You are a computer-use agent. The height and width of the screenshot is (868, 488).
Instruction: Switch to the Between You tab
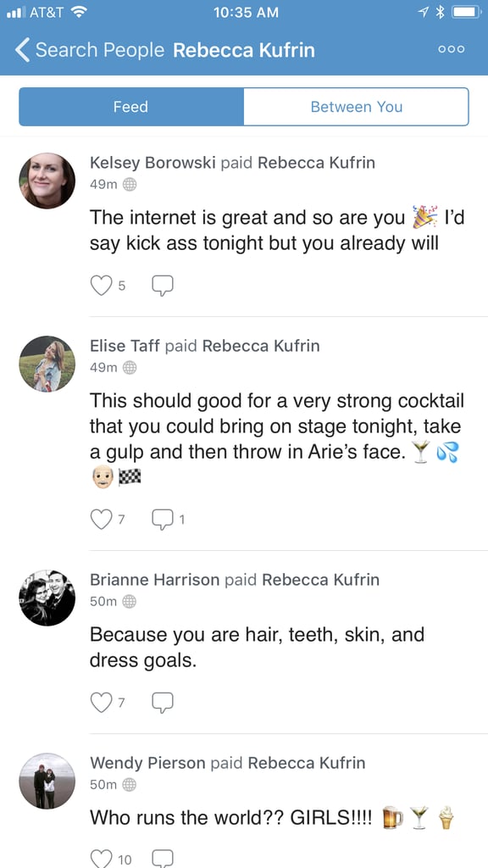(x=357, y=107)
